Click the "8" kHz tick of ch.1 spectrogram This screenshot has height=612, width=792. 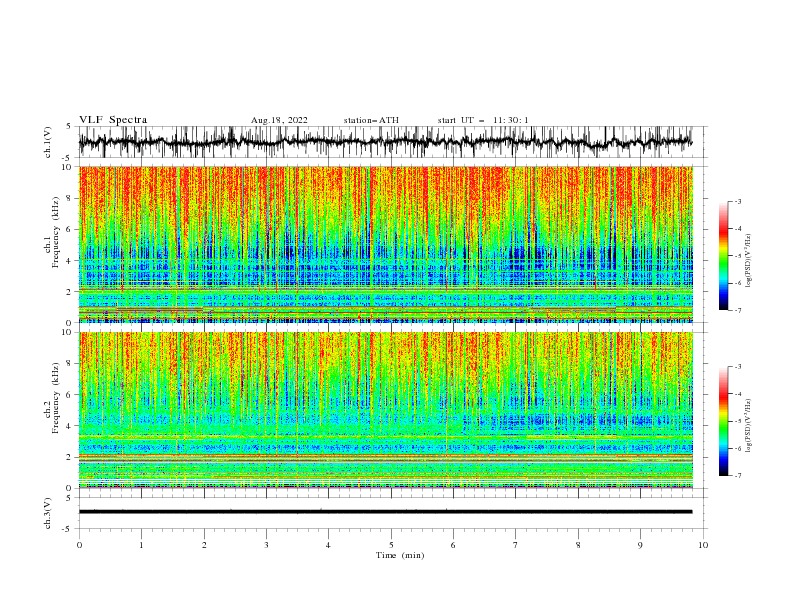coord(70,198)
